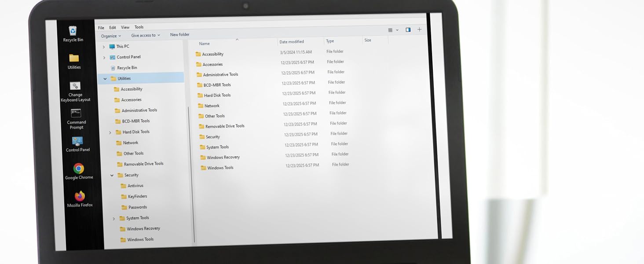Select Network in the navigation tree
Viewport: 644px width, 264px height.
tap(131, 143)
